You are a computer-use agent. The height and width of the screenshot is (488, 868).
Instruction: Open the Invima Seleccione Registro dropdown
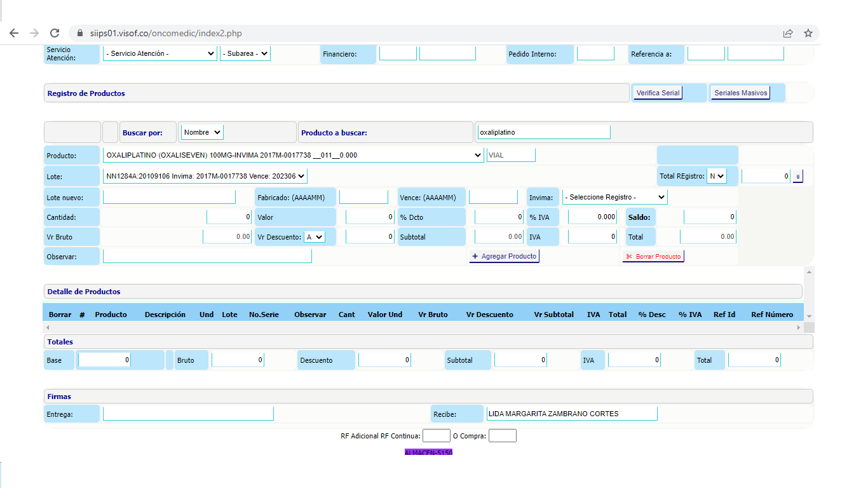click(x=614, y=197)
